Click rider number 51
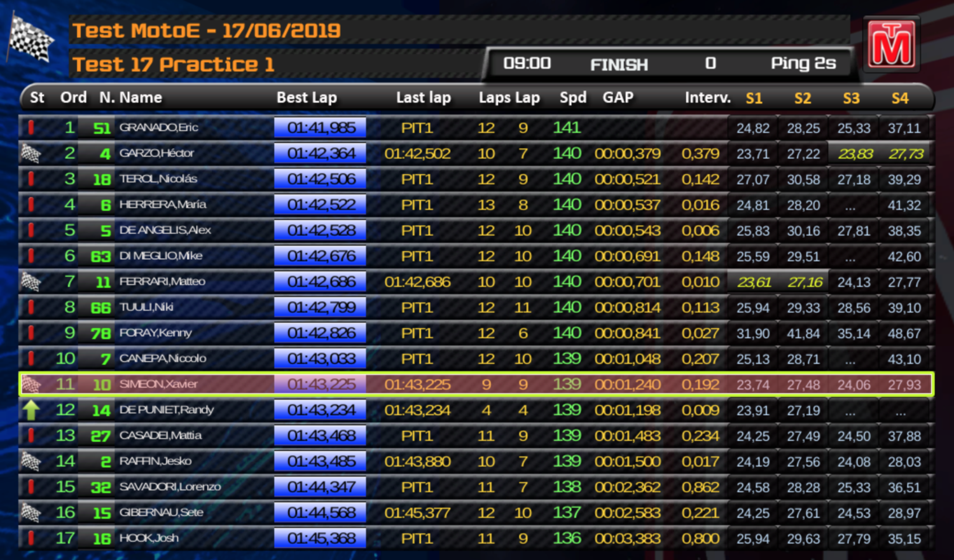Screen dimensions: 954x560 pyautogui.click(x=102, y=128)
